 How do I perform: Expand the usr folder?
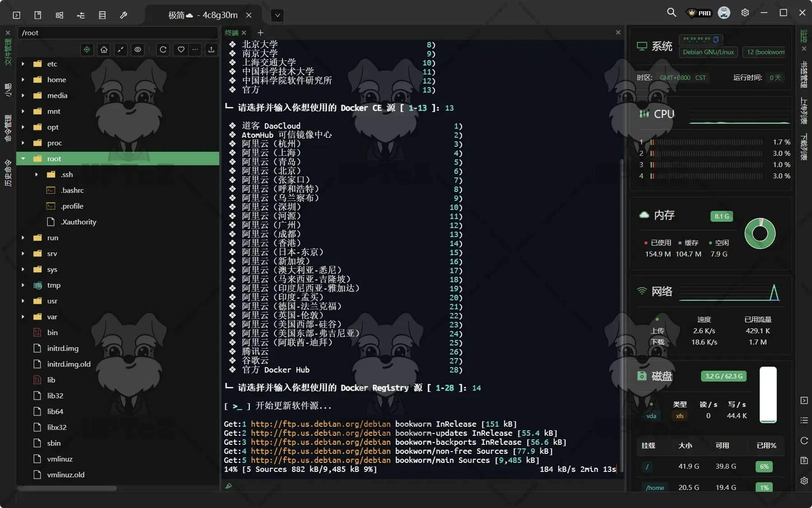point(23,301)
